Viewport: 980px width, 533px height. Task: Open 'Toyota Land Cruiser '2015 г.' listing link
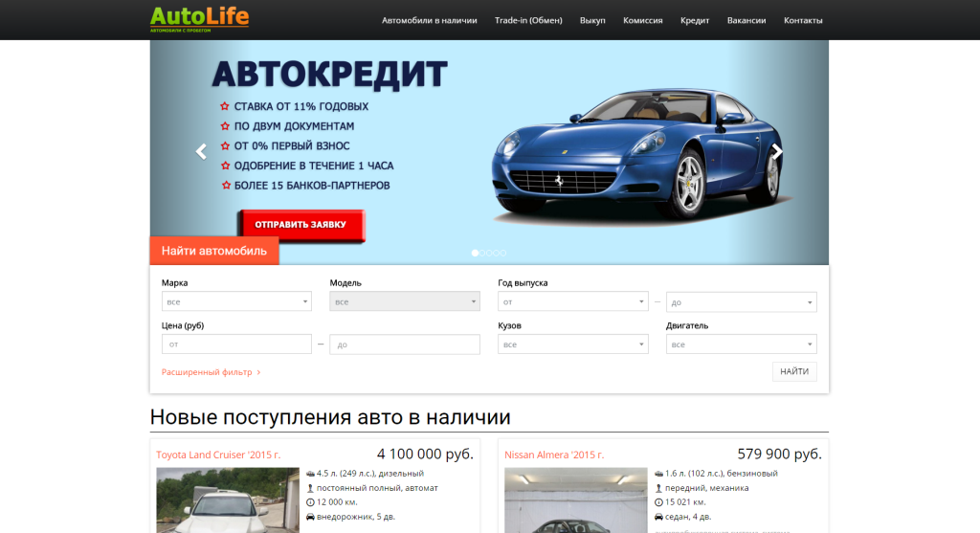tap(218, 455)
